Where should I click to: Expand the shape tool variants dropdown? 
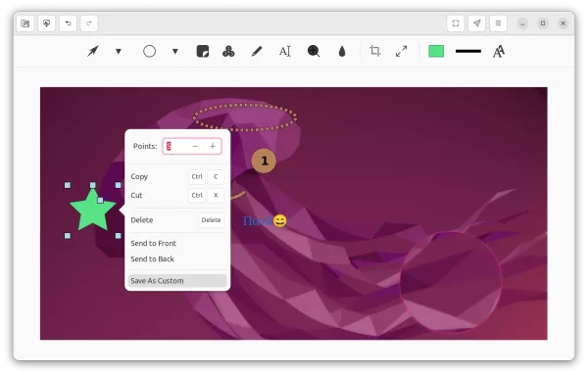pos(175,51)
